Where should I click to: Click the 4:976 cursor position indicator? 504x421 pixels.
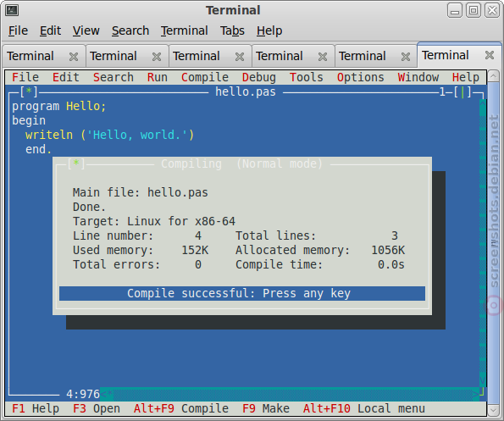(83, 394)
